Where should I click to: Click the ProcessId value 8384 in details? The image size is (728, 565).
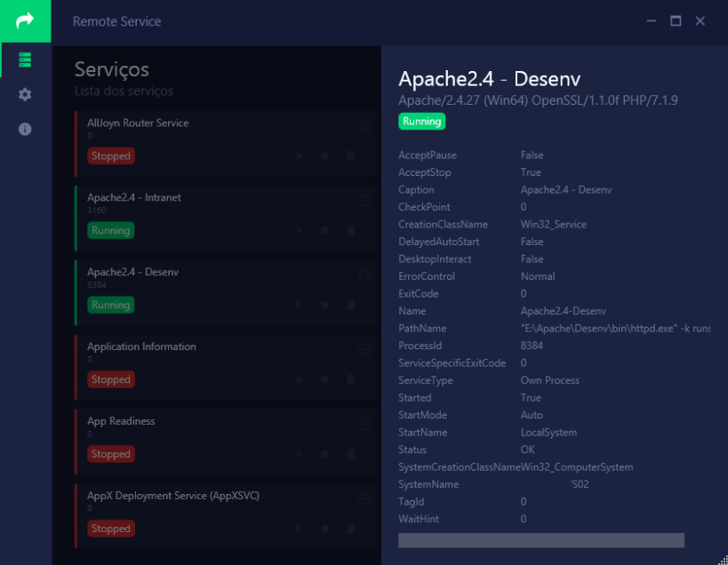(532, 346)
